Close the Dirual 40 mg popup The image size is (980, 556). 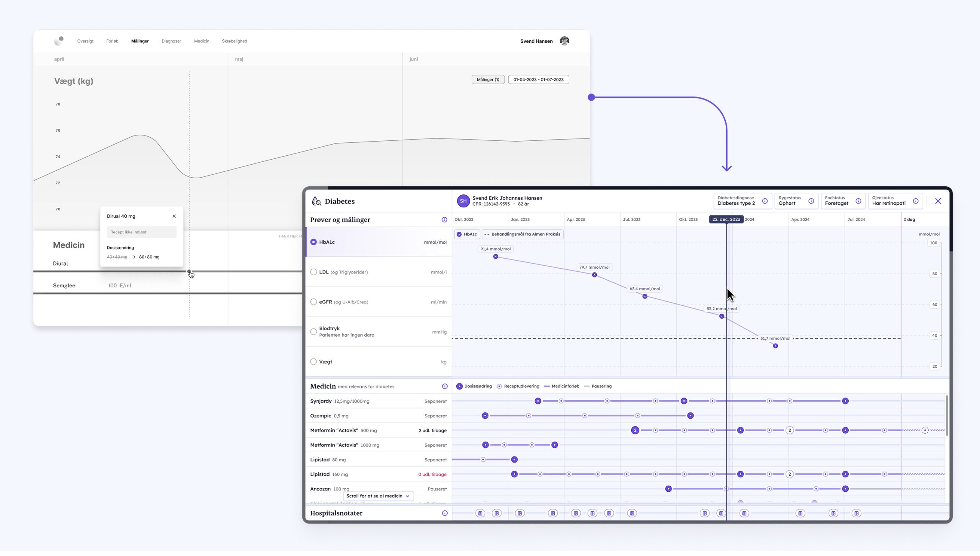174,216
